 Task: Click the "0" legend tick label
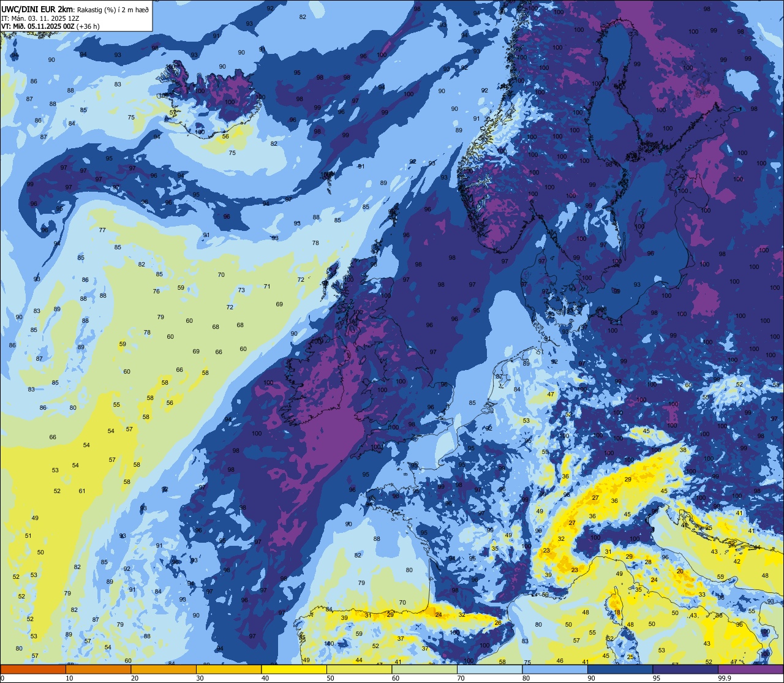[x=3, y=678]
